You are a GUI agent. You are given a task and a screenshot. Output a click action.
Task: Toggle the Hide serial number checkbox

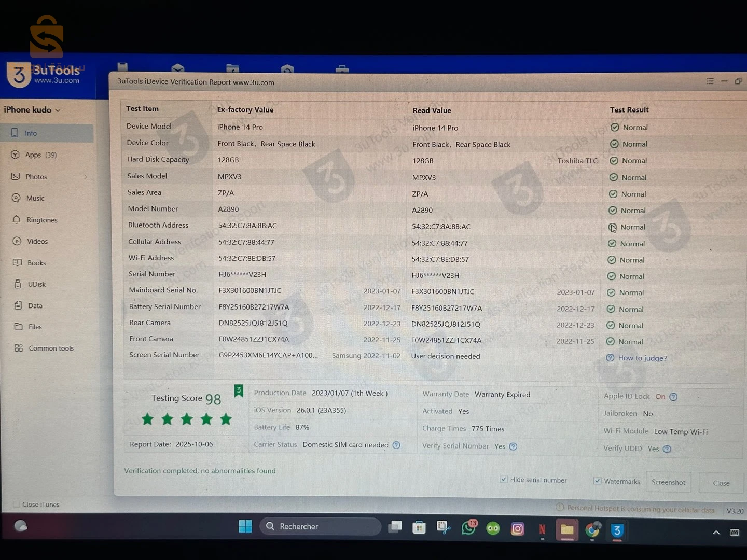[503, 480]
